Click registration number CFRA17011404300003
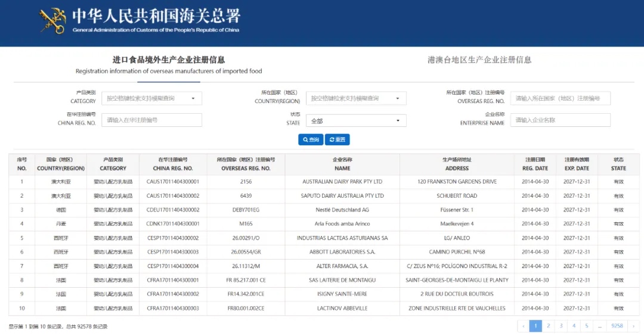Viewport: 644px width, 336px height. [173, 308]
